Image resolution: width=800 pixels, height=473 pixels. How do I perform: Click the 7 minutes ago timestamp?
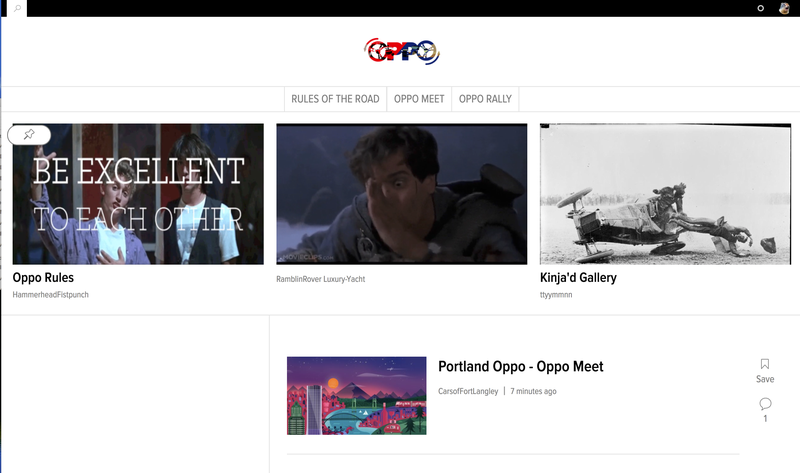point(533,391)
